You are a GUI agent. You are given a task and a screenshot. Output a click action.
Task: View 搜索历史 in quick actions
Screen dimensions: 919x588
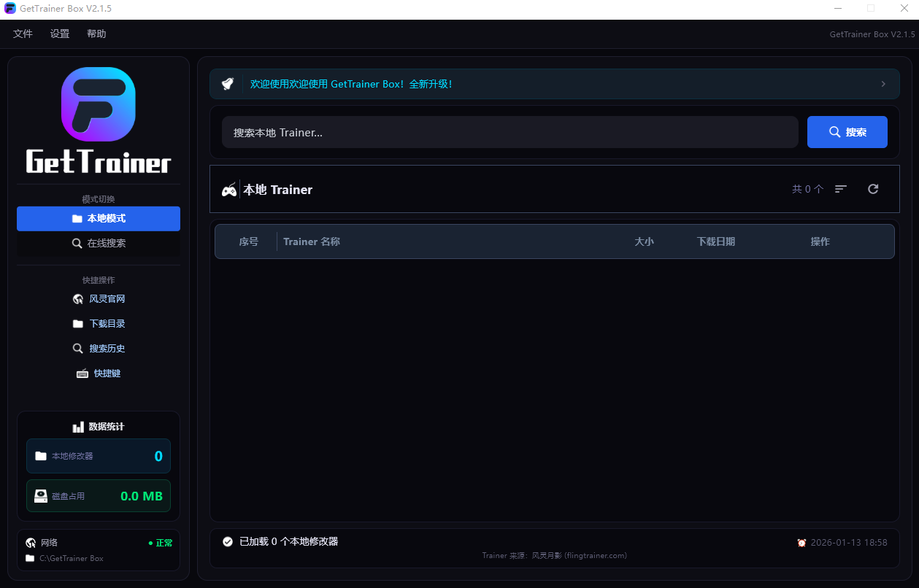99,349
